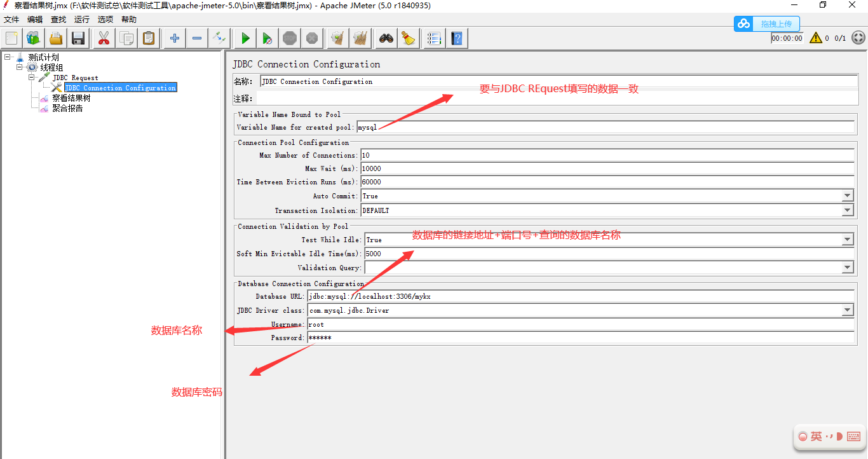This screenshot has width=868, height=459.
Task: Open the Help question mark icon
Action: pyautogui.click(x=457, y=38)
